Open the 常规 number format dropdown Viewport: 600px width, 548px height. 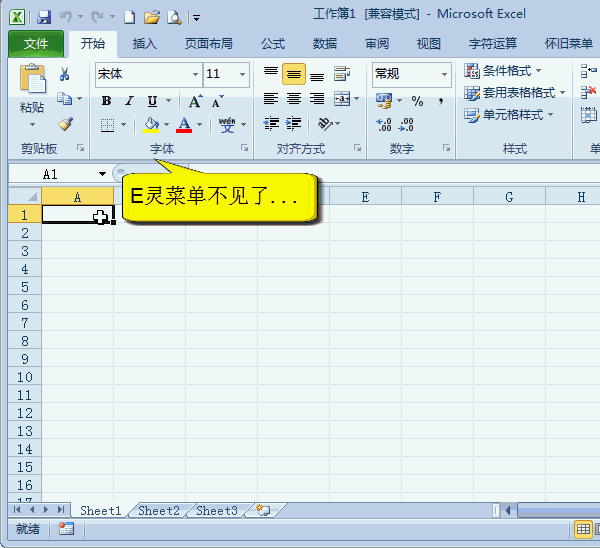(444, 74)
